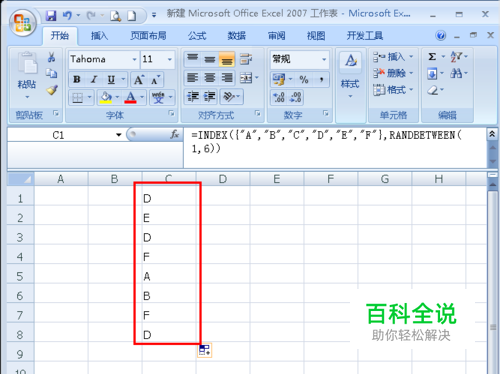Toggle bold formatting
The image size is (500, 374).
tap(77, 79)
